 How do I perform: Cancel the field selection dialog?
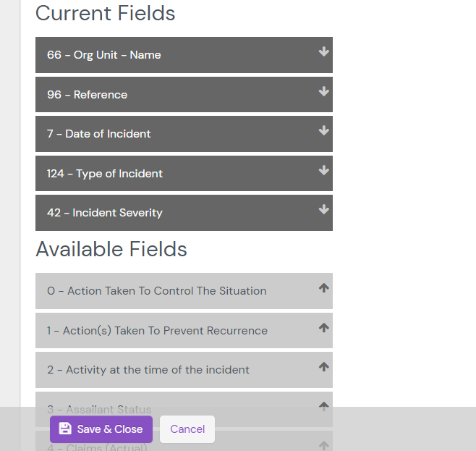[x=187, y=429]
